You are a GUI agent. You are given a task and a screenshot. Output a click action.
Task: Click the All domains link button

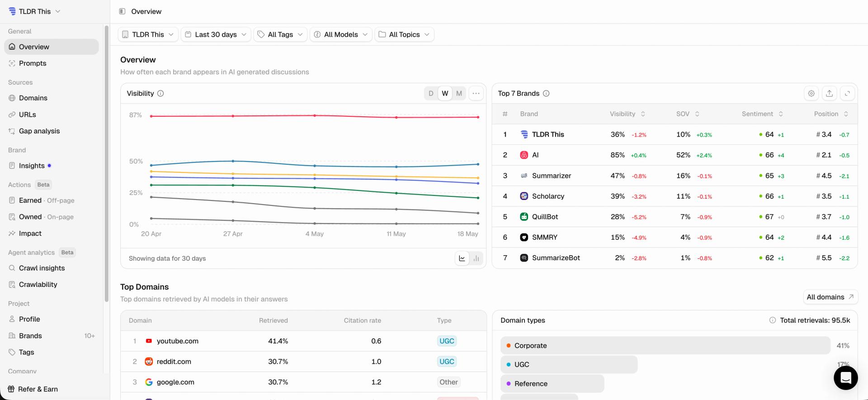(x=830, y=297)
